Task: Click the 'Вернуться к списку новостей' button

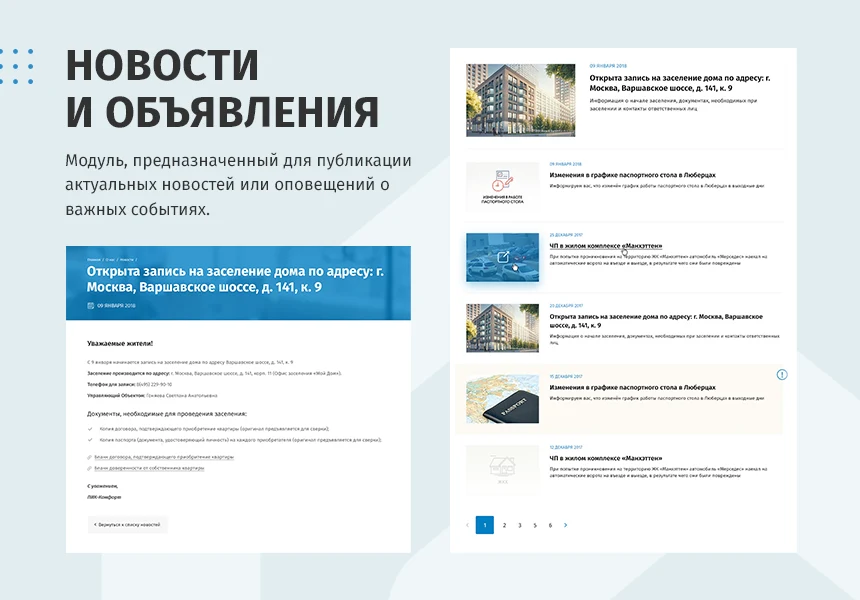Action: [127, 524]
